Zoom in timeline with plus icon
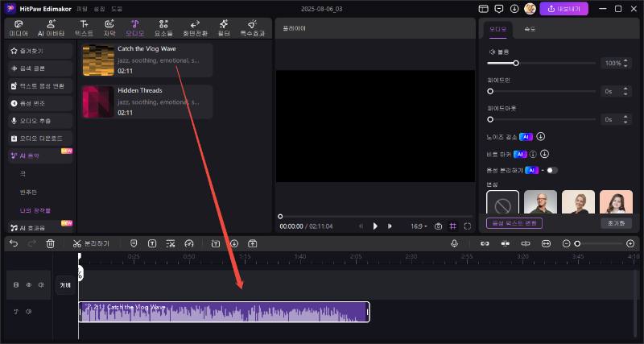 click(x=630, y=244)
